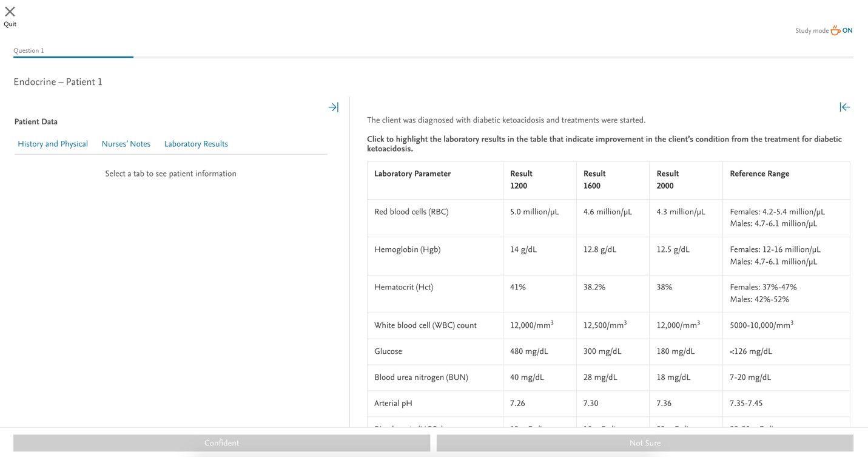Viewport: 868px width, 457px height.
Task: Switch to the Nurses' Notes tab
Action: pos(126,144)
